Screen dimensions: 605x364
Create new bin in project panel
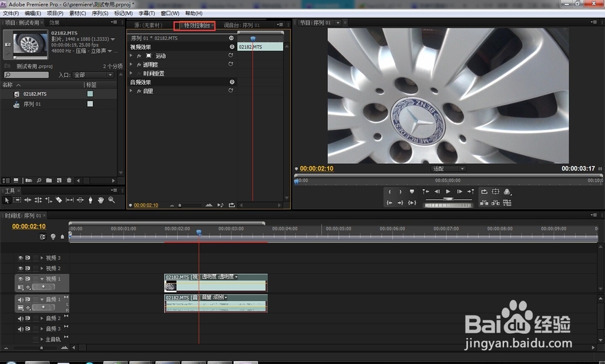click(x=48, y=180)
